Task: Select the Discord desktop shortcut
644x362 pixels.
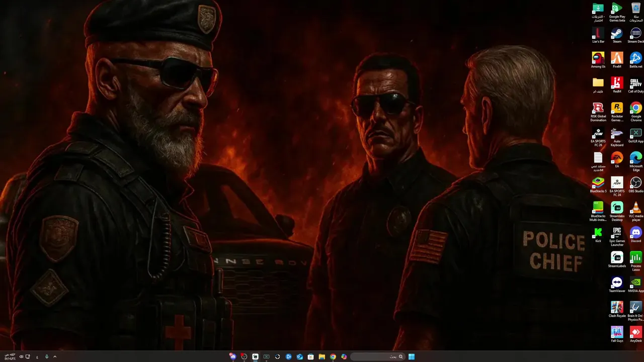Action: click(x=636, y=235)
